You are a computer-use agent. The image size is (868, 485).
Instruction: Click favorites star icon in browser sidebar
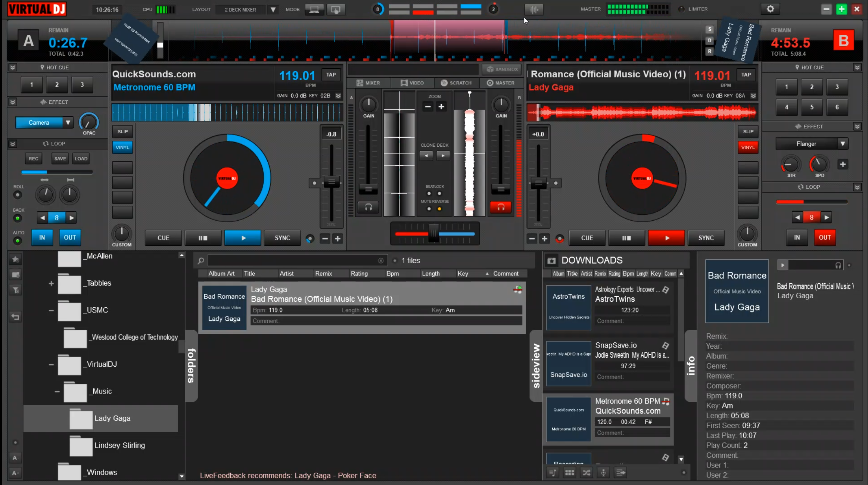(x=15, y=259)
